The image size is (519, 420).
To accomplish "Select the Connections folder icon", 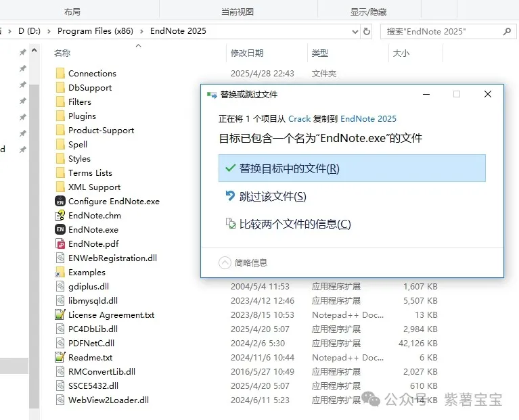I will (60, 73).
